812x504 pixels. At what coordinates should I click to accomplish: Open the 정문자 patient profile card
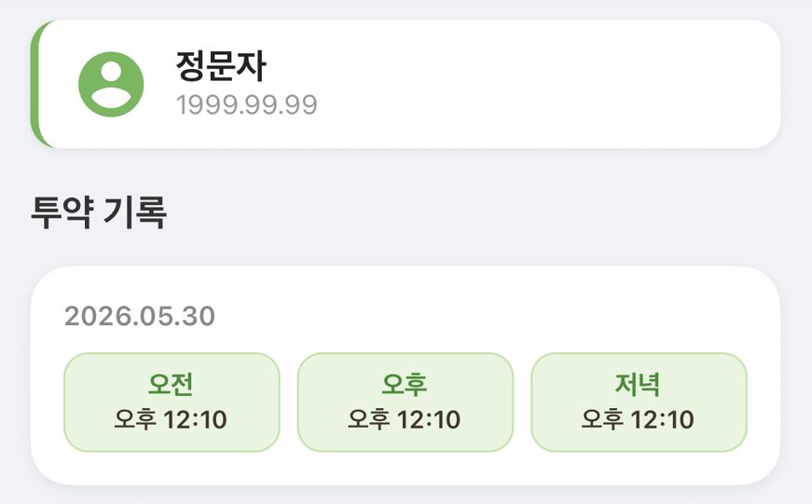406,85
